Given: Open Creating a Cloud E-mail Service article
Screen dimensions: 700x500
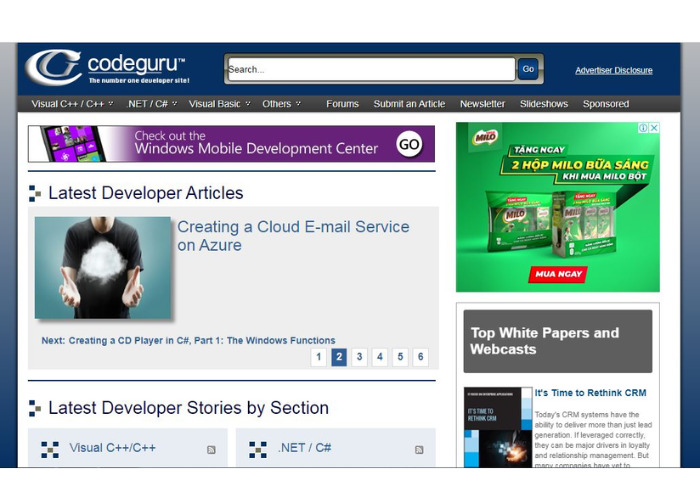Looking at the screenshot, I should pyautogui.click(x=293, y=236).
